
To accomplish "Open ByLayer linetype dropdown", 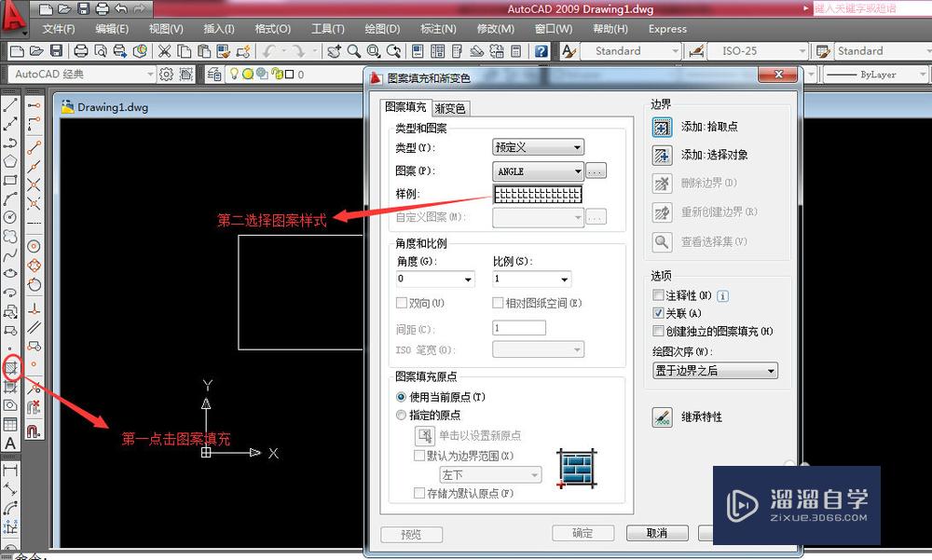I will tap(876, 75).
